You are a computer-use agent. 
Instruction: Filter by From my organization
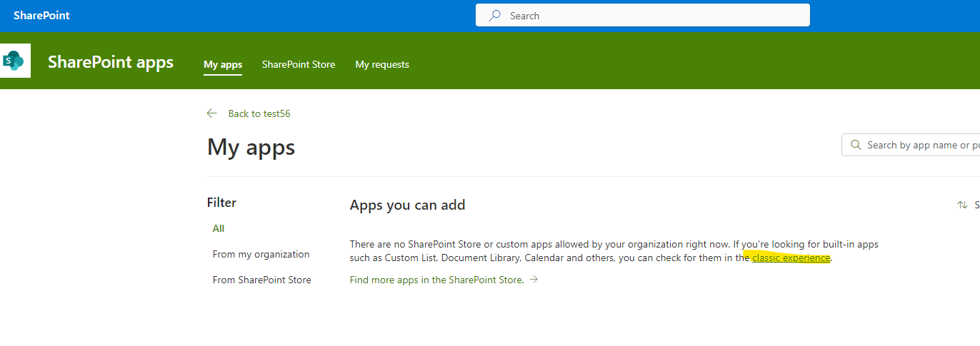point(261,254)
